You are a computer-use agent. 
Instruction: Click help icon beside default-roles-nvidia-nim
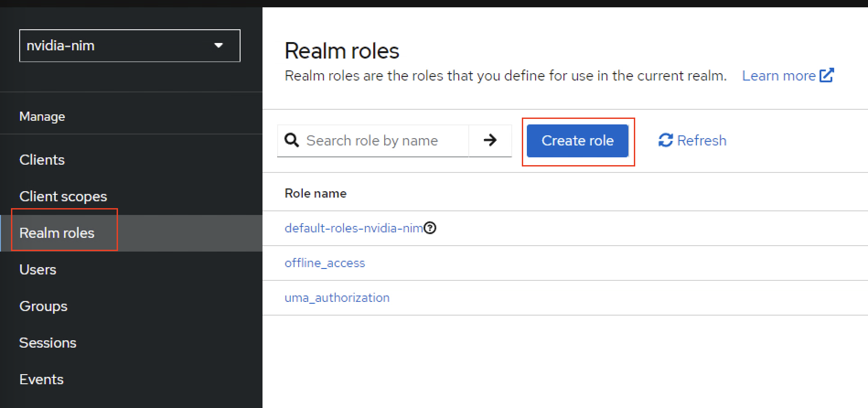point(430,228)
